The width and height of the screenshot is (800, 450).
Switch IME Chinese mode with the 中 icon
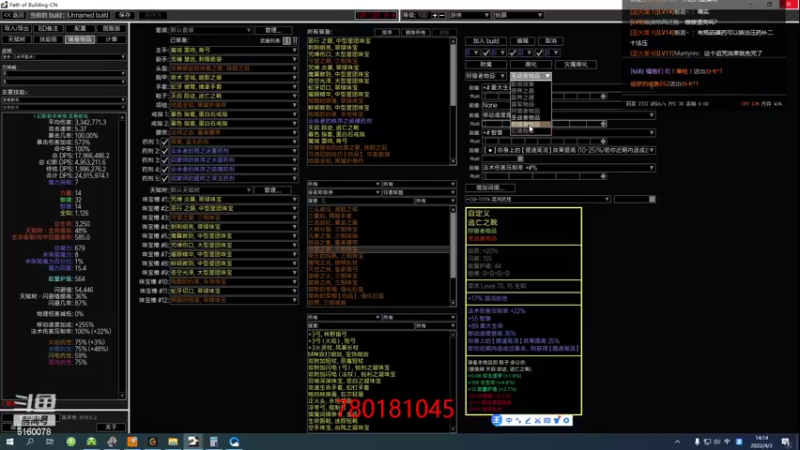509,420
